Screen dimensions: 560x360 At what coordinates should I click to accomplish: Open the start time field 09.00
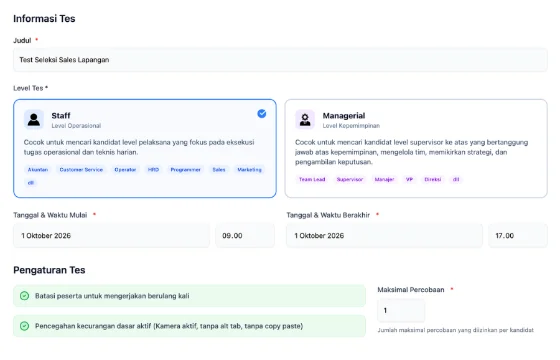pos(245,236)
